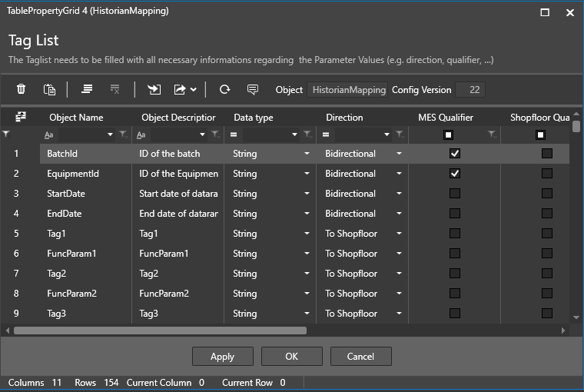Select row 3 header number
The image size is (584, 392).
pyautogui.click(x=16, y=194)
